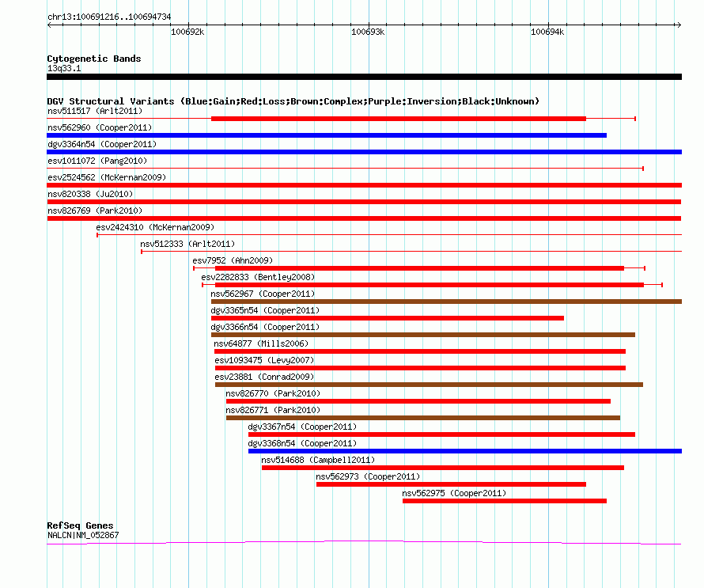The height and width of the screenshot is (588, 704).
Task: Click the dgv3368n54 blue gain bar
Action: click(x=465, y=451)
